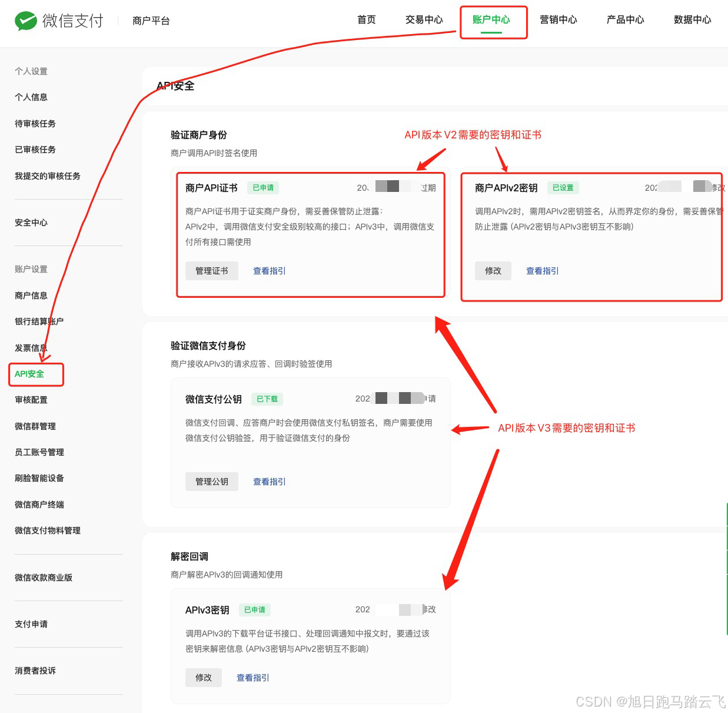Open 商户信息 sidebar item
This screenshot has width=728, height=713.
coord(31,296)
